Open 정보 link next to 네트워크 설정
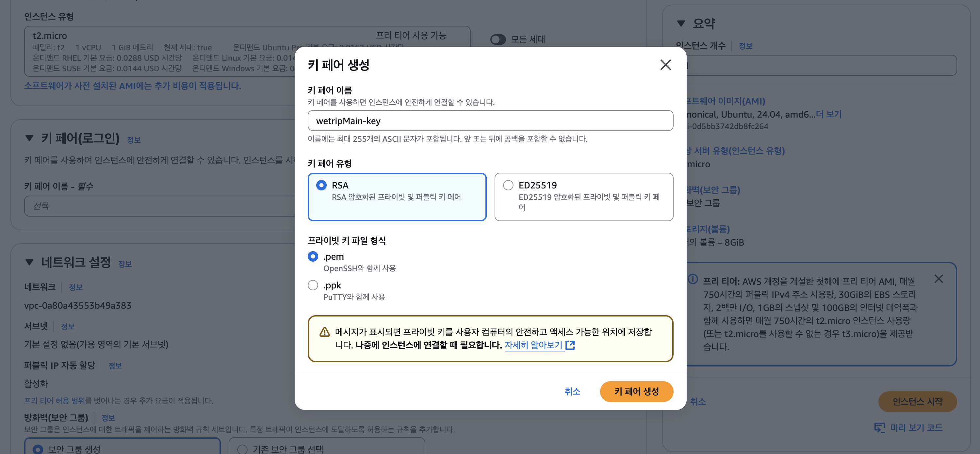This screenshot has width=980, height=454. (x=125, y=264)
